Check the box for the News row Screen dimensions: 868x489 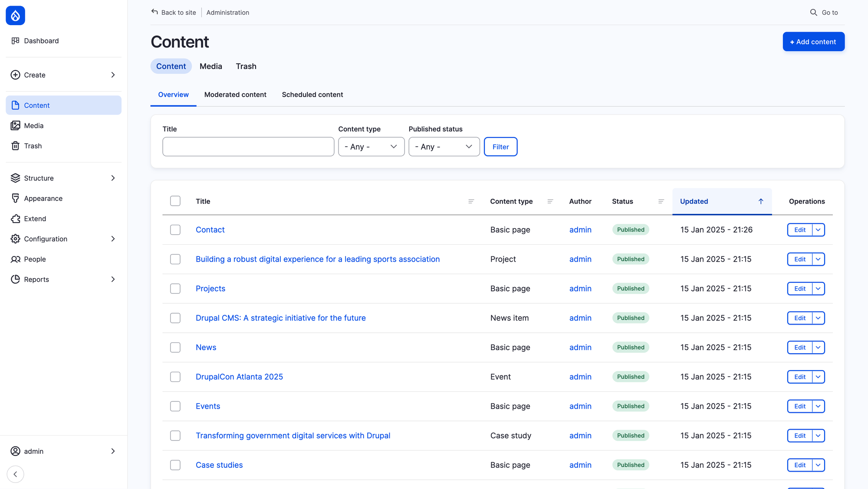click(175, 348)
